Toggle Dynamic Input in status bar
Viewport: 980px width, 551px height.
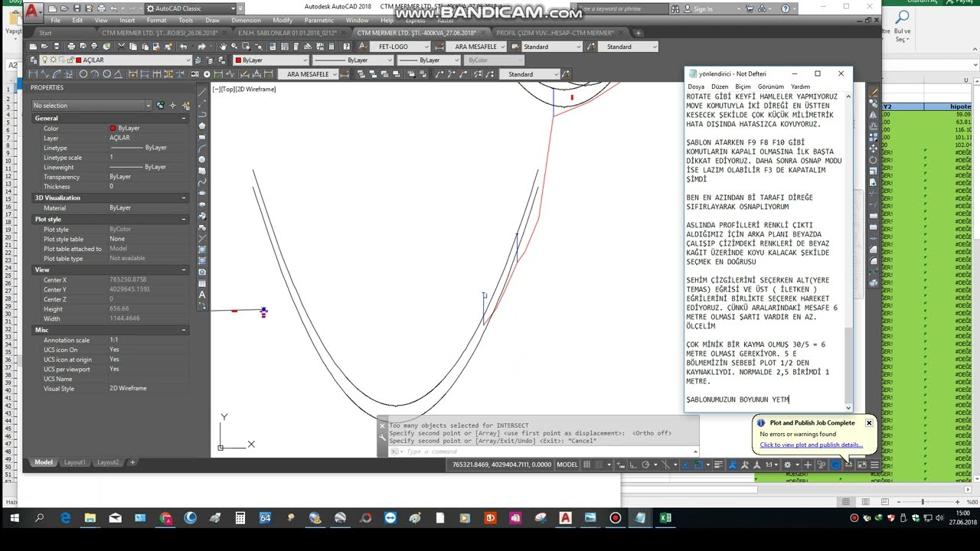pos(621,465)
